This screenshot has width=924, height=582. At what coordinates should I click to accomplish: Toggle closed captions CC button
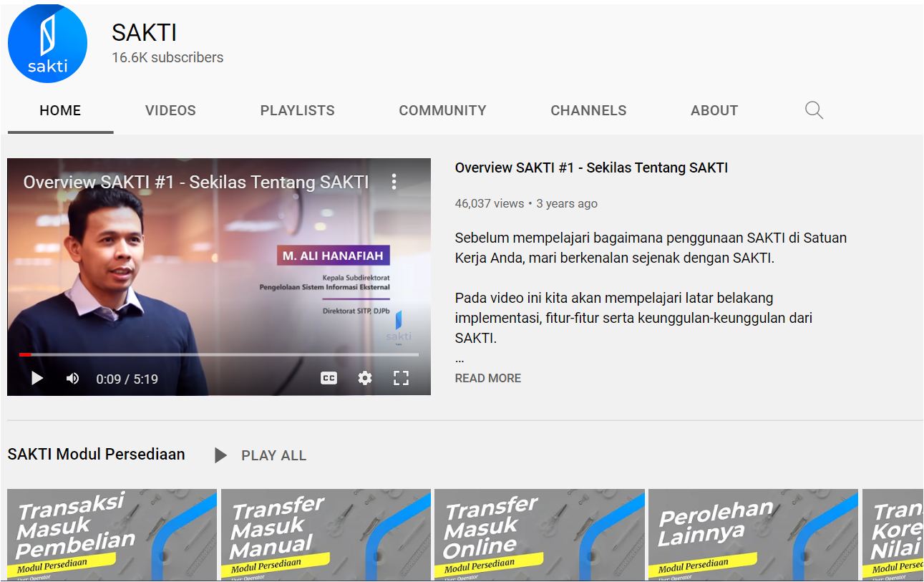[329, 378]
